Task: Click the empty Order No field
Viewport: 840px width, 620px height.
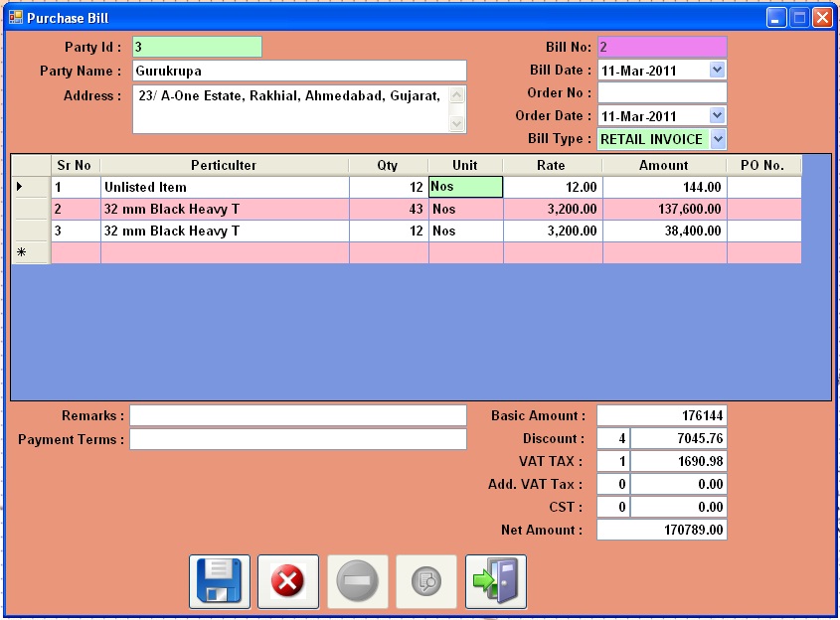Action: click(661, 91)
